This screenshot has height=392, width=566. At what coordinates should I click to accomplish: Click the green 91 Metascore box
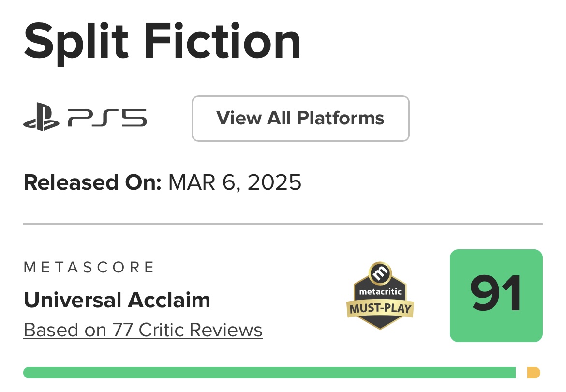pos(496,295)
